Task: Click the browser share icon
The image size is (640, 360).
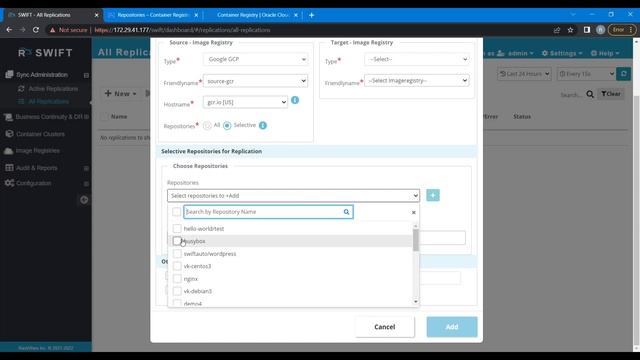Action: pos(556,30)
